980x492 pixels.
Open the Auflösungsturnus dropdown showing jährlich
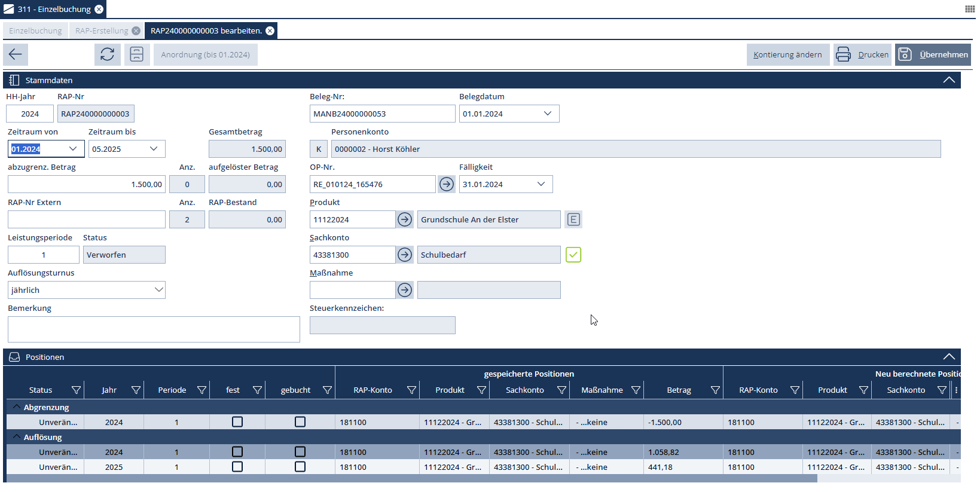(158, 290)
